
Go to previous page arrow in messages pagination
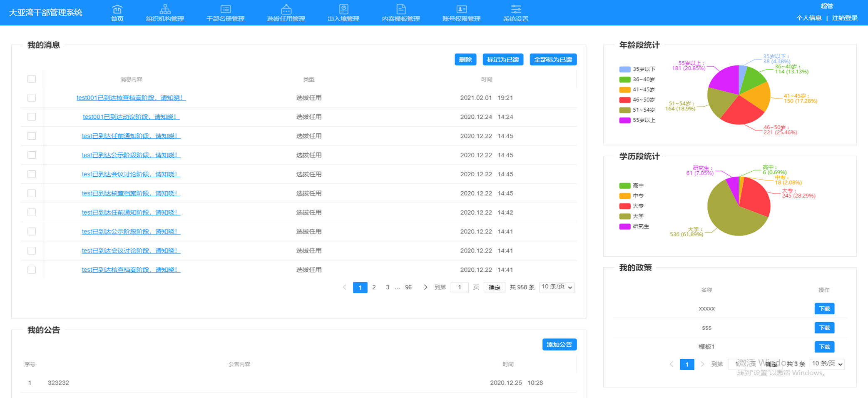coord(345,287)
